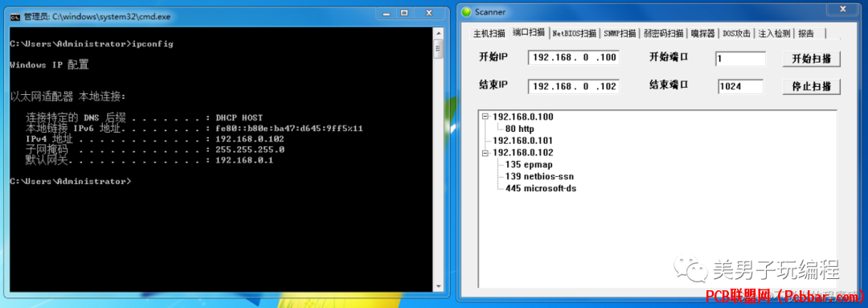868x308 pixels.
Task: Select the 135 epmap port entry
Action: click(529, 165)
